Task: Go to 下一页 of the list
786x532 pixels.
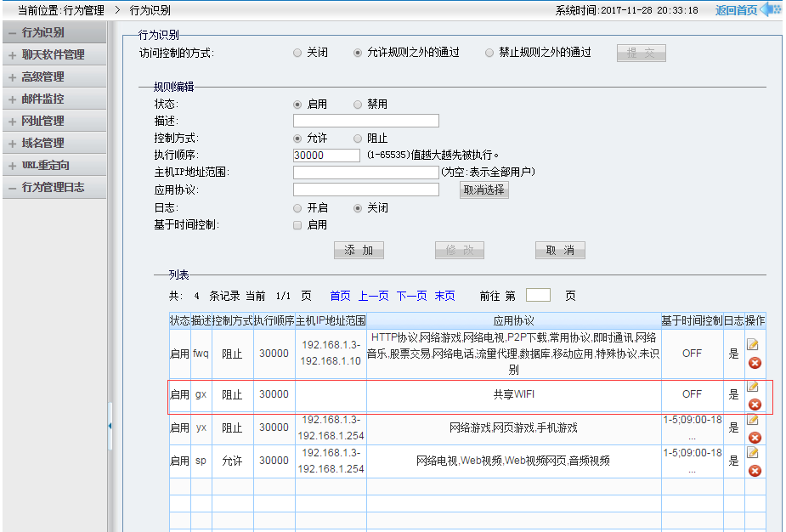Action: pyautogui.click(x=411, y=296)
